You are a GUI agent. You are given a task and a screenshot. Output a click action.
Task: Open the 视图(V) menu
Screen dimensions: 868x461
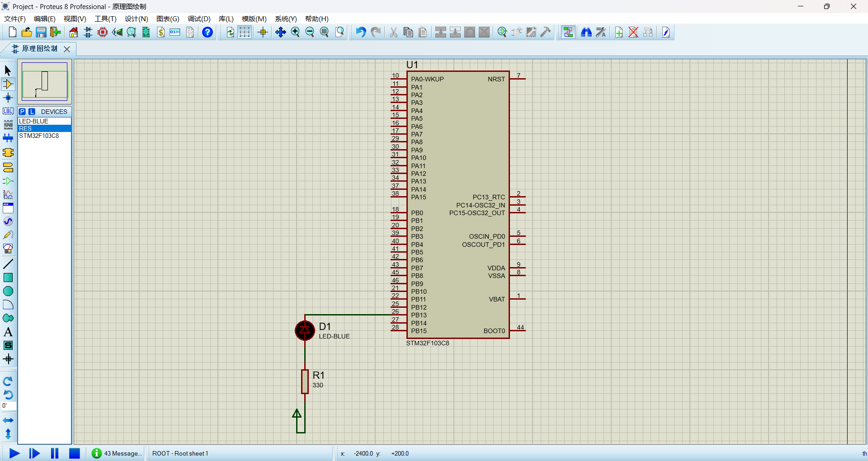(75, 19)
